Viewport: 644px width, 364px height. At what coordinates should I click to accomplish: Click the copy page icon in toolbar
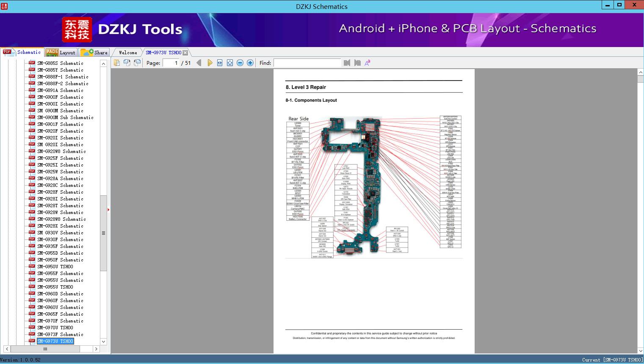[x=117, y=63]
